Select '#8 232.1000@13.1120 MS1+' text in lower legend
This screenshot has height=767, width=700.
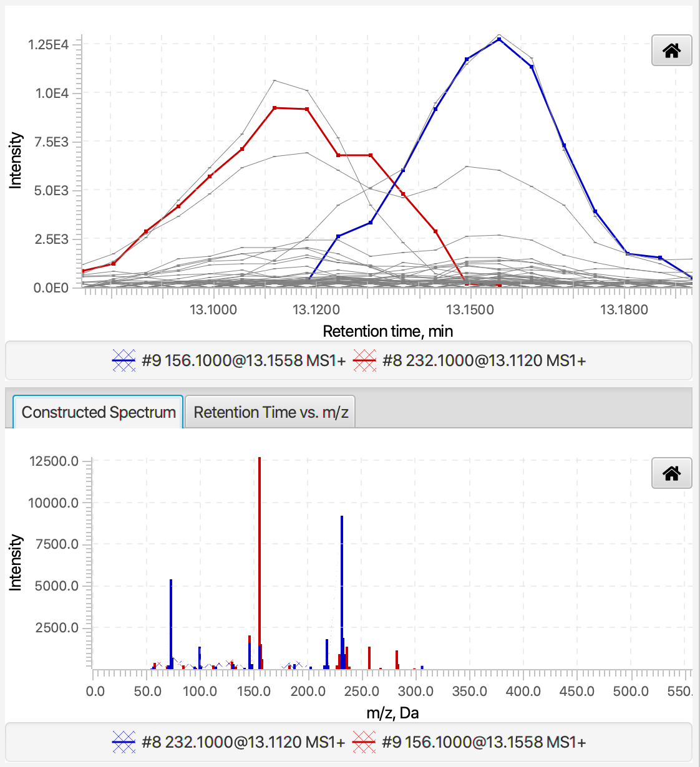[243, 742]
